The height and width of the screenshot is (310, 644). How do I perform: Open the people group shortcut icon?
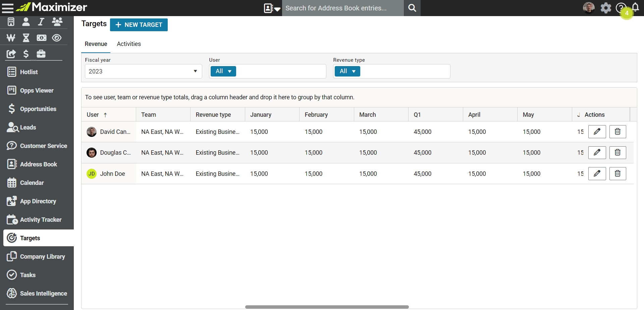pyautogui.click(x=57, y=22)
